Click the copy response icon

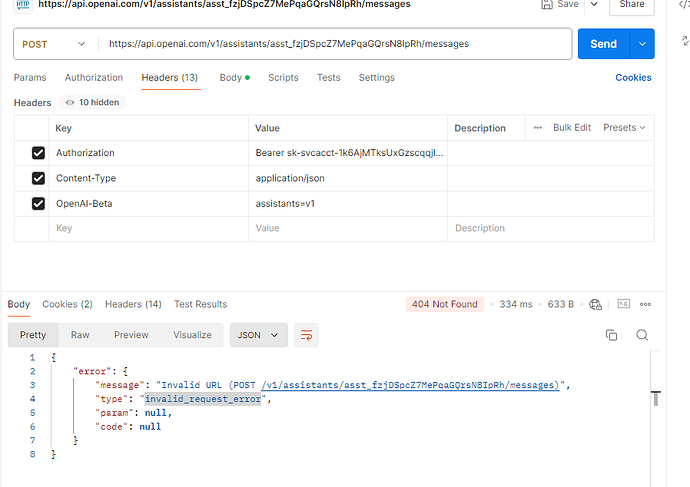click(x=611, y=335)
